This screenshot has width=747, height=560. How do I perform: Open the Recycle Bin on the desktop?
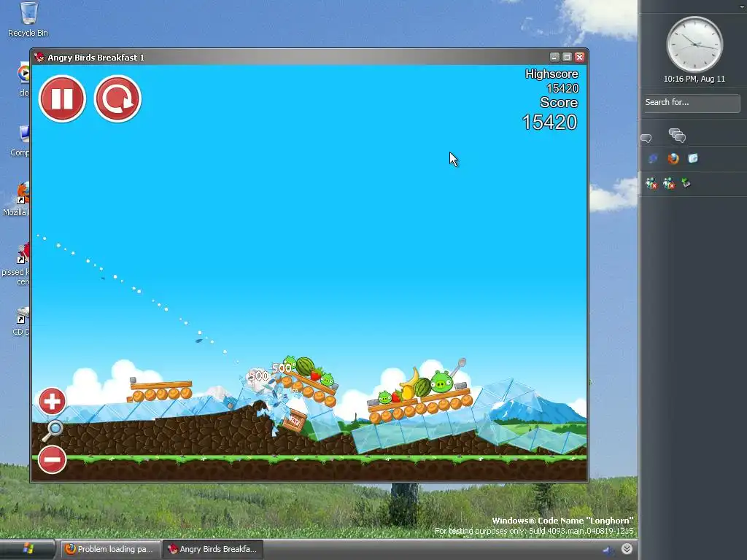28,20
